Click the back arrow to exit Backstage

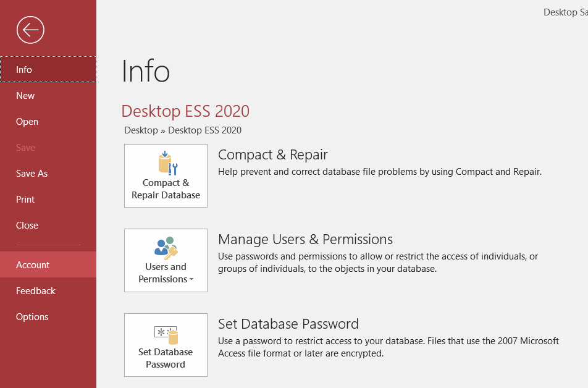click(x=30, y=30)
